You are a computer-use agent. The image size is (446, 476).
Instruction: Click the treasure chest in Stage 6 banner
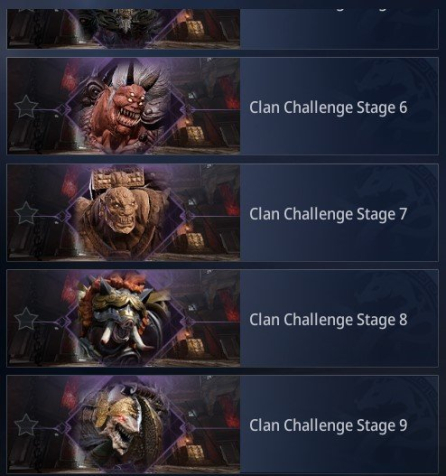click(x=194, y=135)
